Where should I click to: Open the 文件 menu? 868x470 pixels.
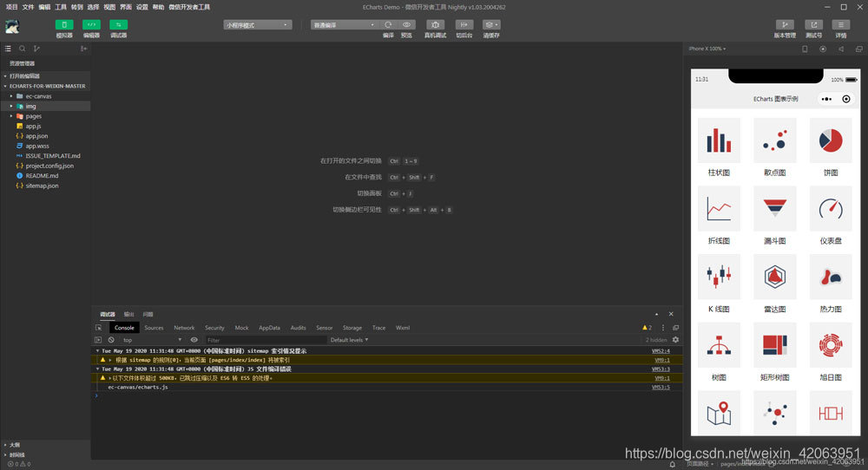[x=29, y=7]
